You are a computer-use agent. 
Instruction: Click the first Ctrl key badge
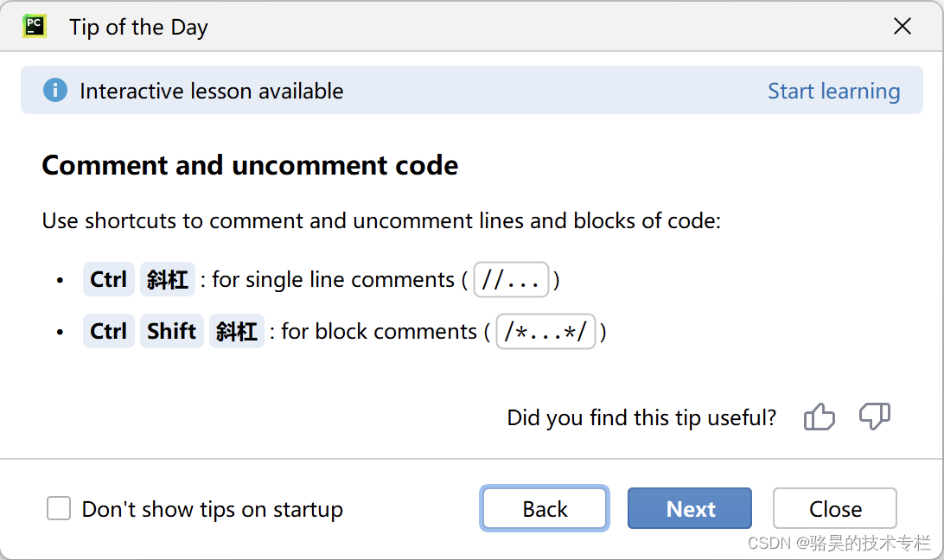tap(108, 279)
